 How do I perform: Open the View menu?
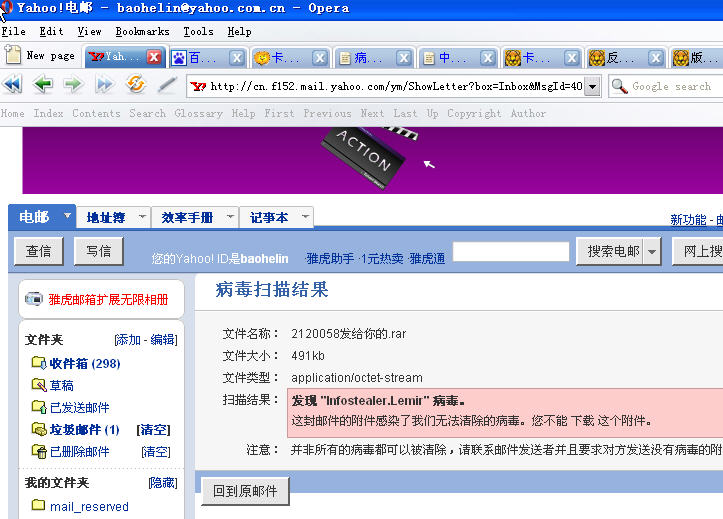(x=89, y=31)
